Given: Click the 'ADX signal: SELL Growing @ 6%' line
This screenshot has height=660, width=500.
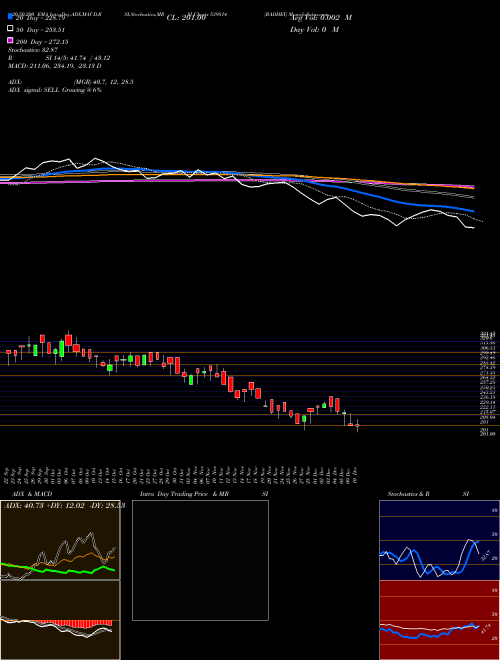Looking at the screenshot, I should [55, 90].
